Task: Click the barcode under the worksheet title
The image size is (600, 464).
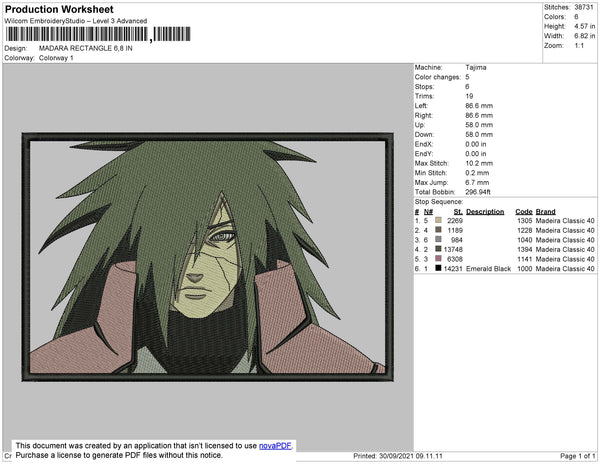Action: coord(98,34)
